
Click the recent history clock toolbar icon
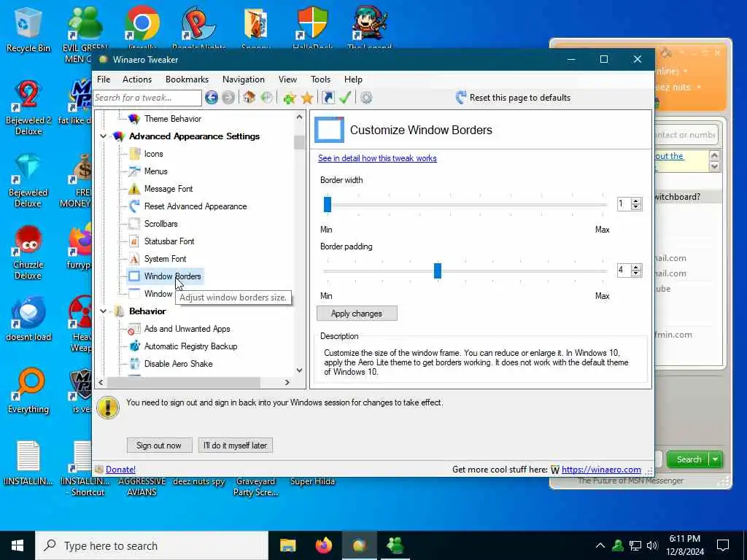[267, 98]
